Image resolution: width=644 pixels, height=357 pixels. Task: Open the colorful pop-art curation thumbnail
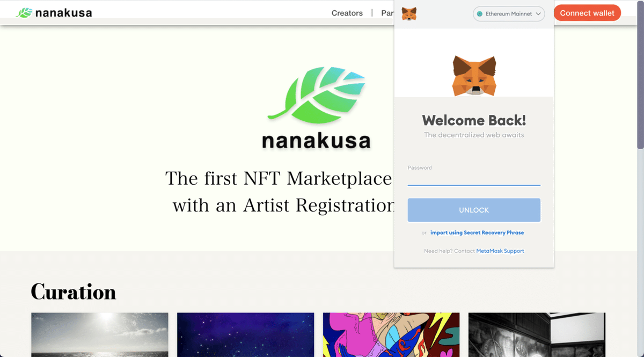click(x=391, y=334)
